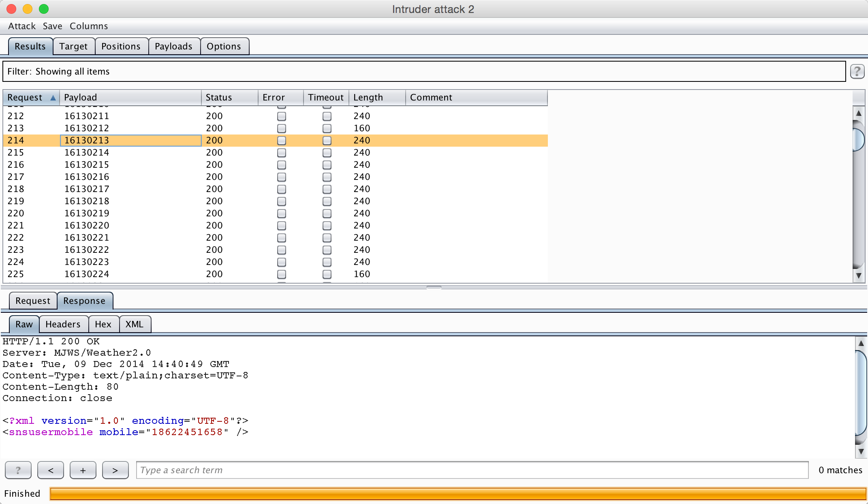Screen dimensions: 868x504
Task: Click the results table scroll down arrow
Action: pos(858,275)
